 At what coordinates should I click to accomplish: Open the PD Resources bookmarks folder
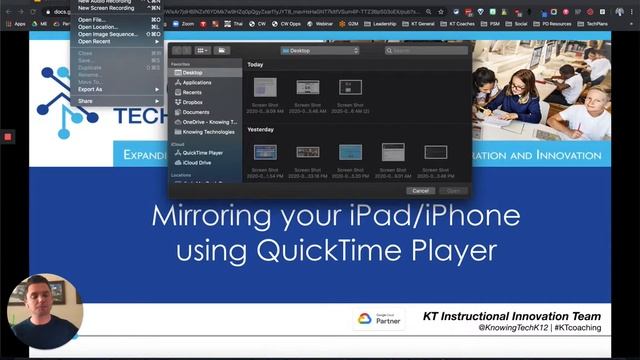pyautogui.click(x=553, y=24)
